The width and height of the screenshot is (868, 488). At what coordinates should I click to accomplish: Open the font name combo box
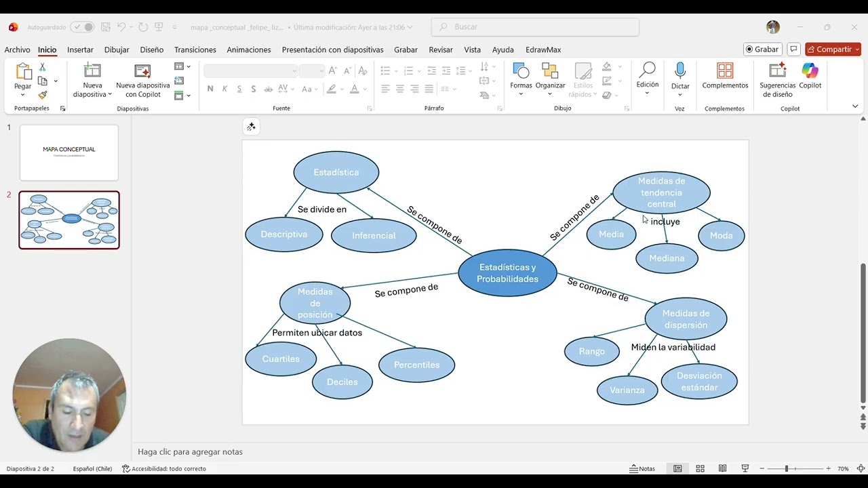251,70
